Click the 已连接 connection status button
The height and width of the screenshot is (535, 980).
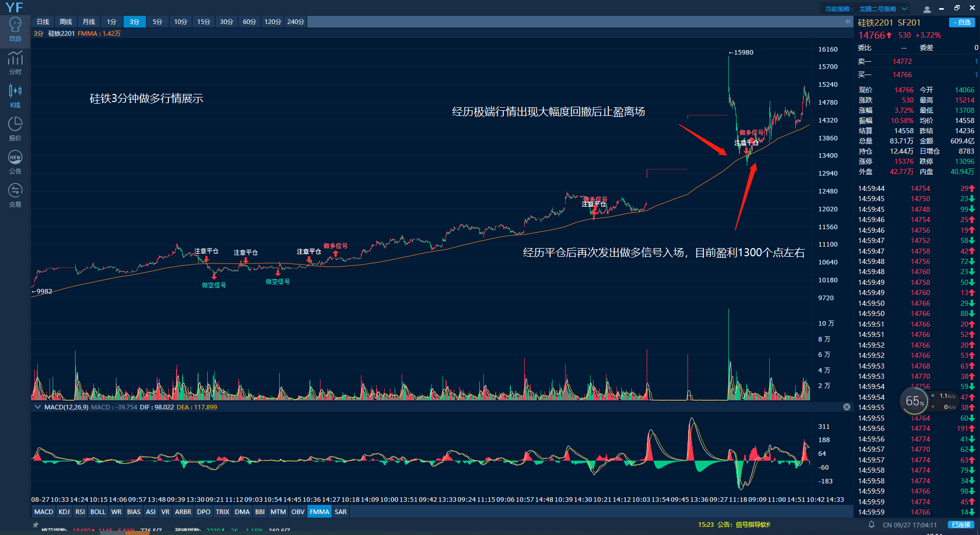tap(961, 524)
